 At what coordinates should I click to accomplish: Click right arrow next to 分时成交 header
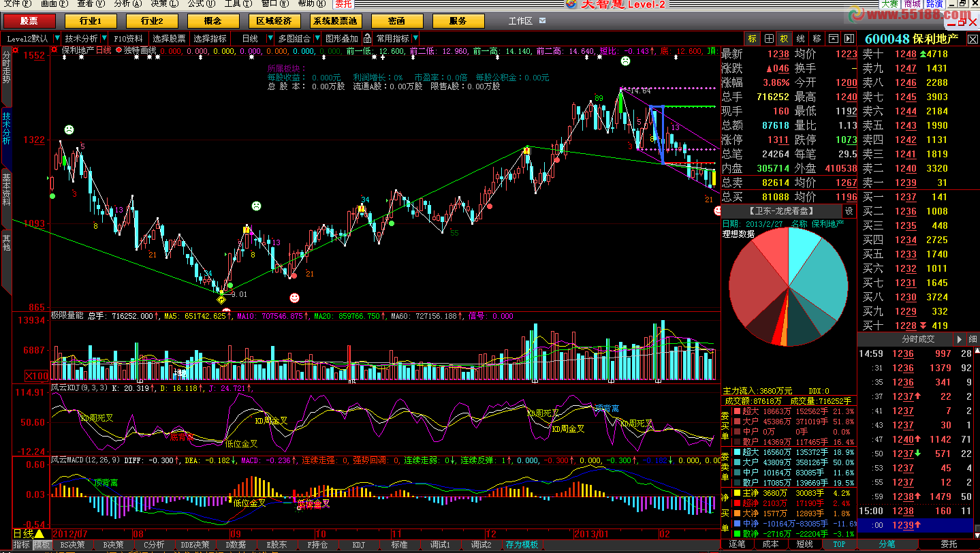[x=958, y=338]
